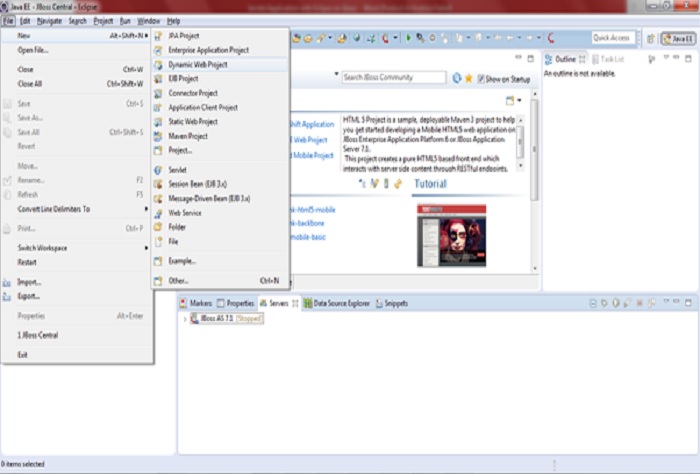This screenshot has height=474, width=700.
Task: Open the Window menu
Action: tap(149, 21)
